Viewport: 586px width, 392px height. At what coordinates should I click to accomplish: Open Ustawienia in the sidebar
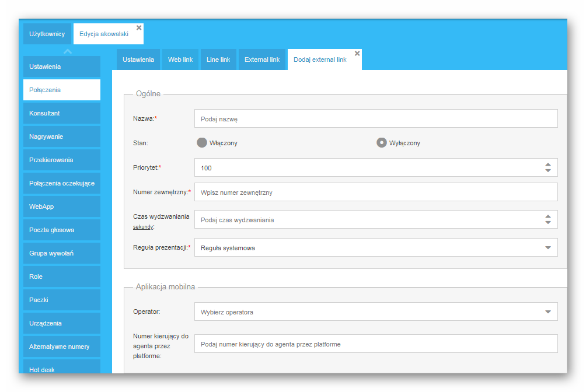[62, 66]
